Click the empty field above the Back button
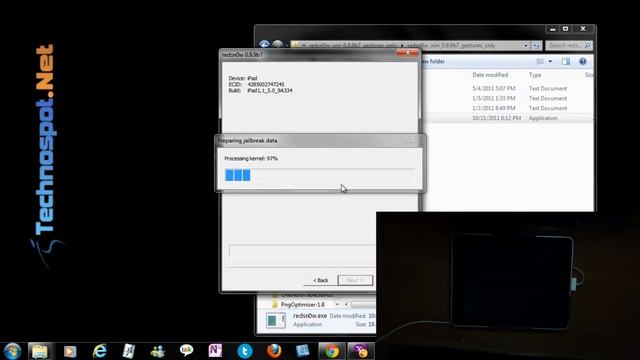This screenshot has height=360, width=640. (302, 251)
